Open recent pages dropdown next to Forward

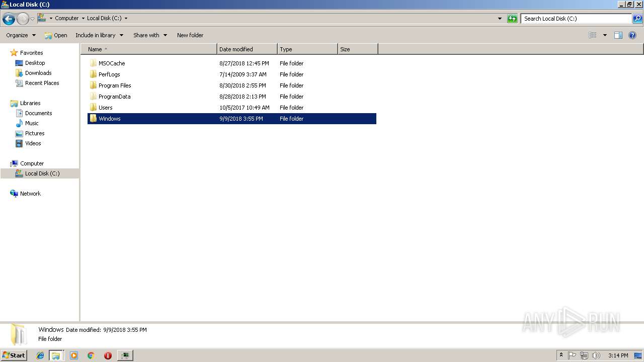32,19
